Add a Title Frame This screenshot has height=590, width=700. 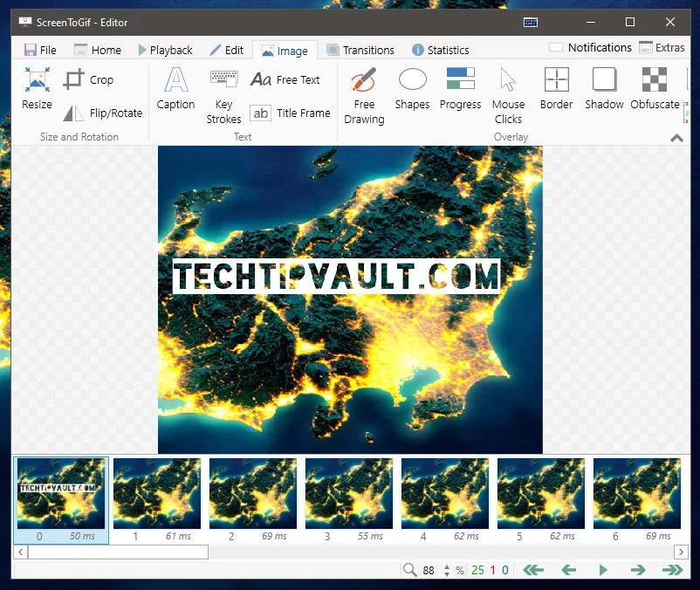click(290, 113)
